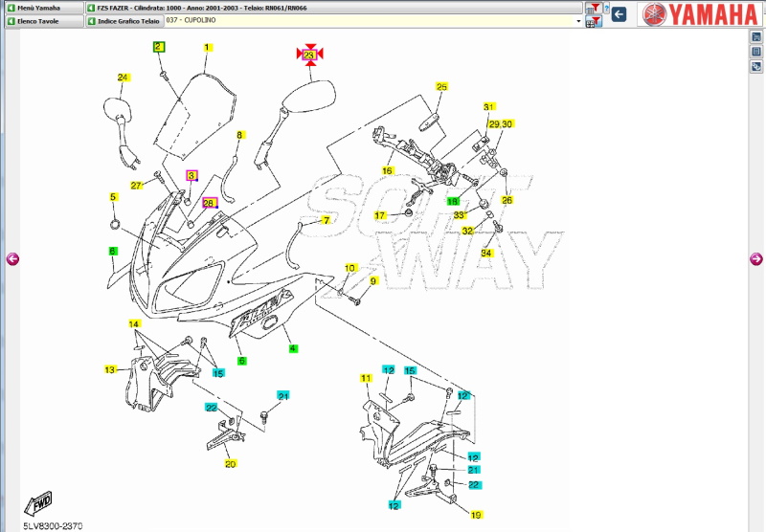
Task: Click the blue back arrow button
Action: coord(620,14)
